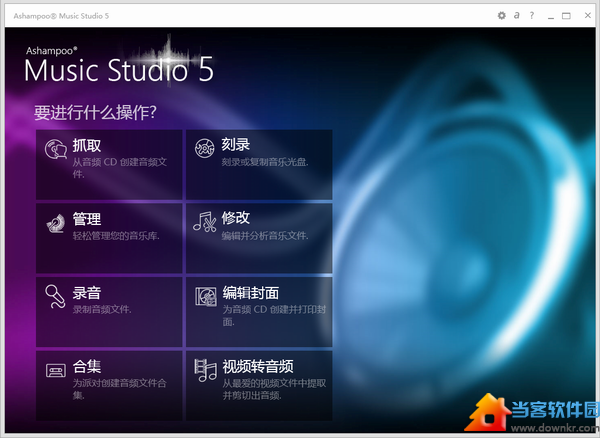Click description 从音频 CD 创建音频文件
600x438 pixels.
120,168
